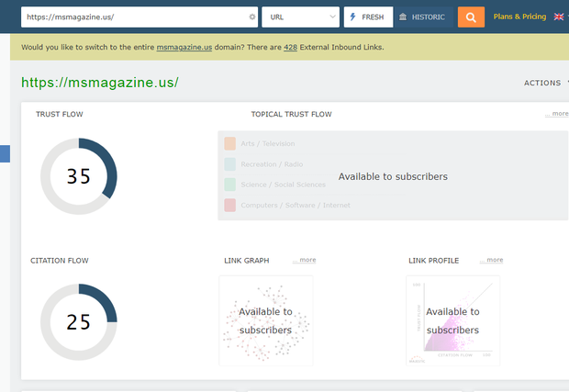Open search settings gear in URL field
569x392 pixels.
click(252, 17)
